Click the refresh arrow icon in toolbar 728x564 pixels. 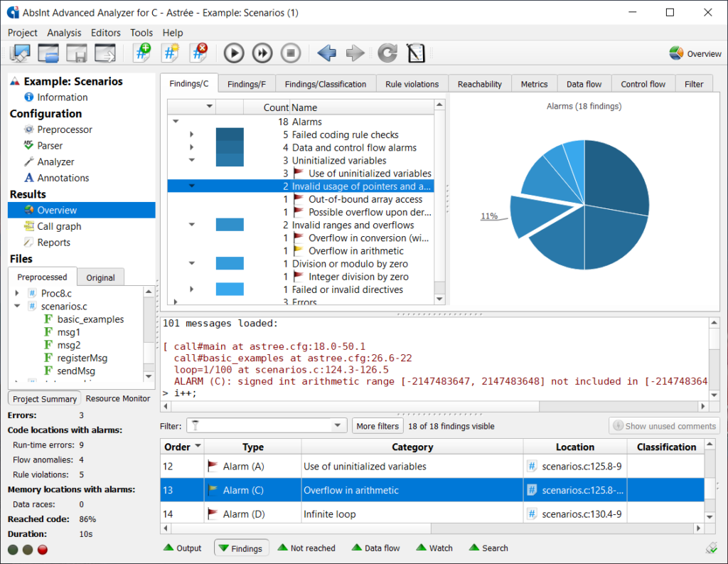[387, 53]
